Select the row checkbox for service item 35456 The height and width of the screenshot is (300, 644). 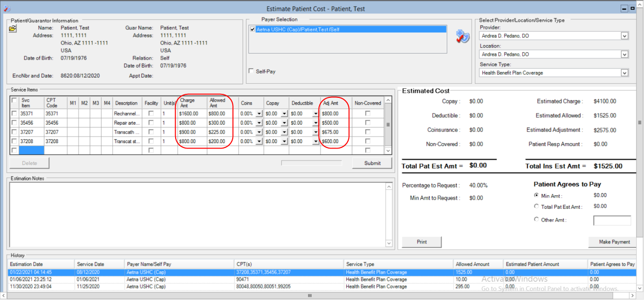pos(14,123)
